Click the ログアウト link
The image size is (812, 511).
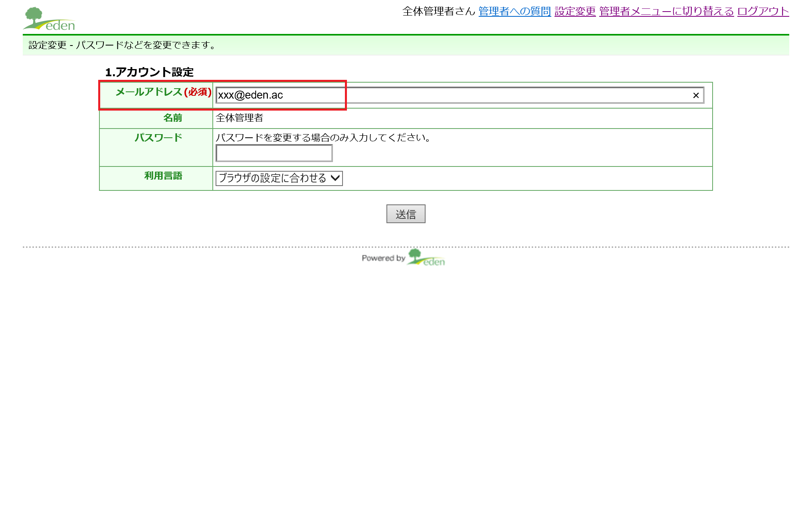(x=763, y=11)
